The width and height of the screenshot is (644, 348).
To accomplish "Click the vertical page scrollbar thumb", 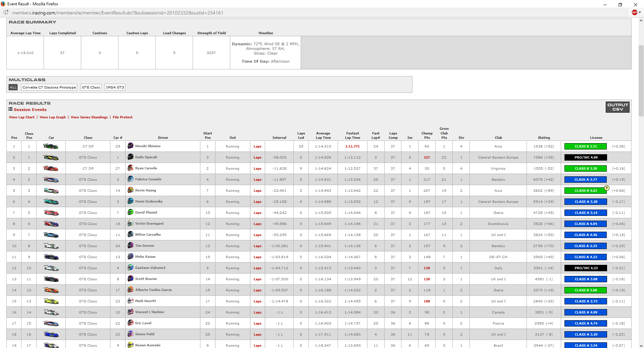I will (x=641, y=80).
